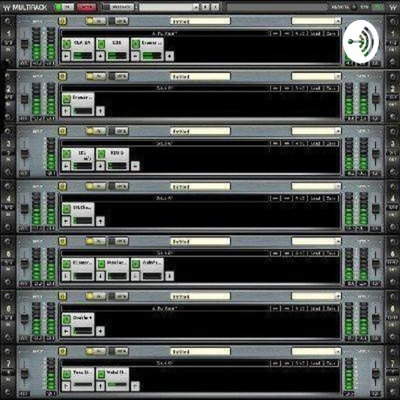Click the red button in the top toolbar

[x=86, y=7]
